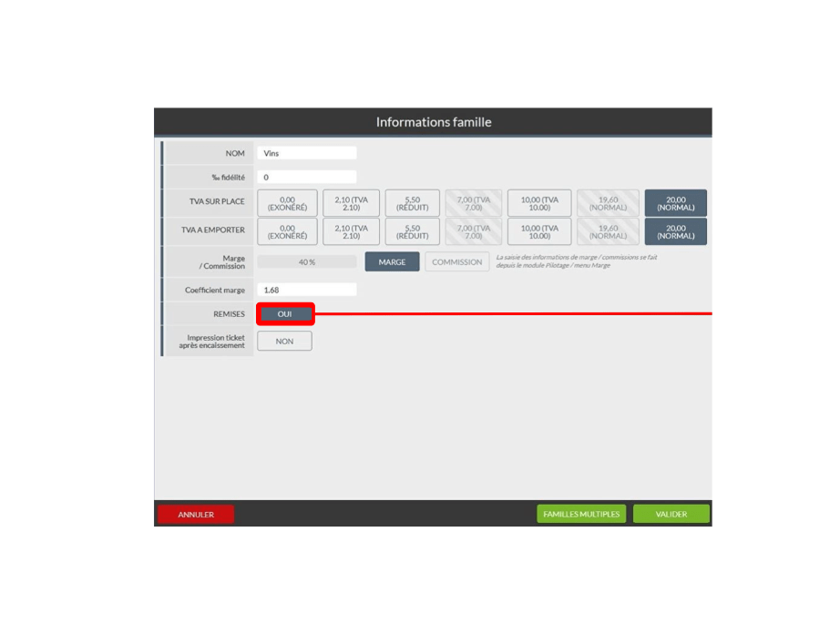The height and width of the screenshot is (634, 840).
Task: Choose the MARGE mode button
Action: tap(392, 261)
